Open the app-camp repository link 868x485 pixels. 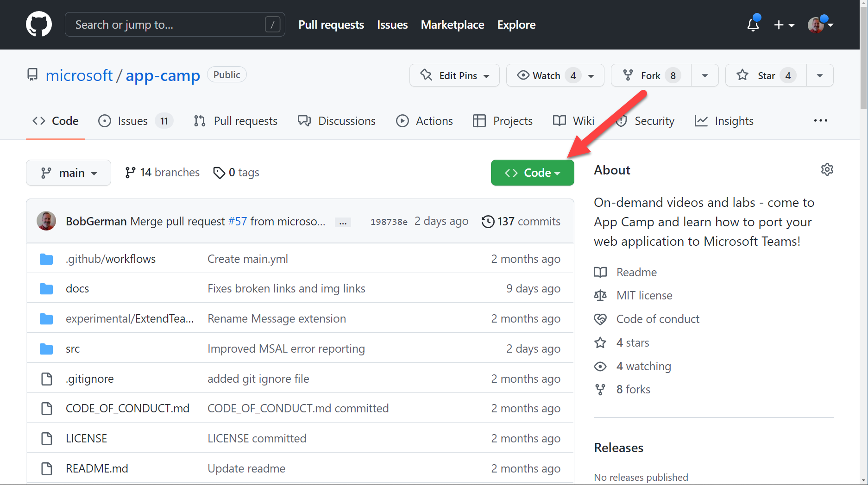tap(163, 75)
